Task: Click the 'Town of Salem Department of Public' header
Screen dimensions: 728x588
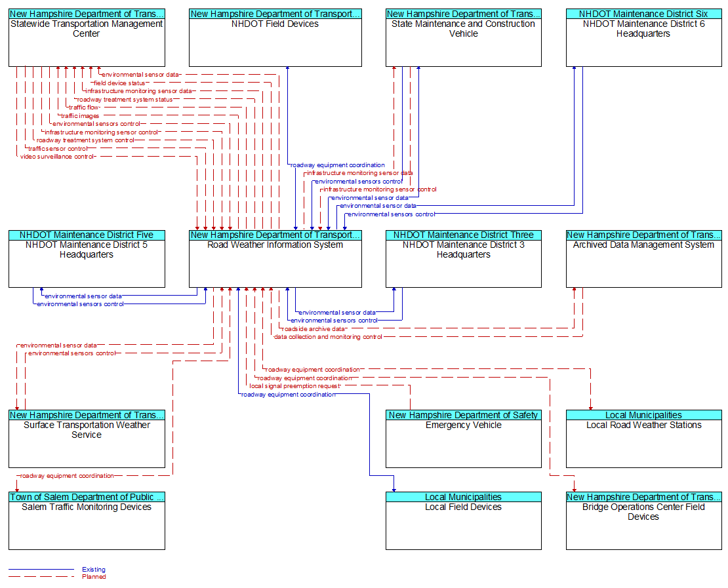Action: pos(87,497)
